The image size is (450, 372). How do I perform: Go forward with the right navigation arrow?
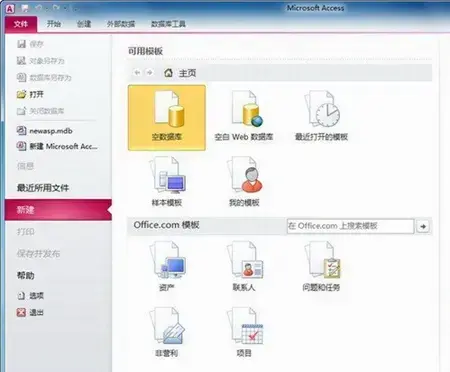(x=150, y=72)
